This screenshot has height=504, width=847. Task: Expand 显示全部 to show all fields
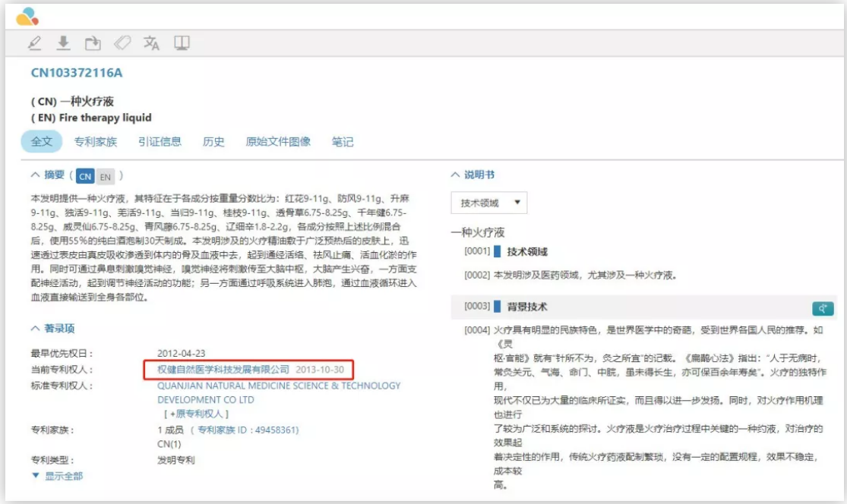58,476
